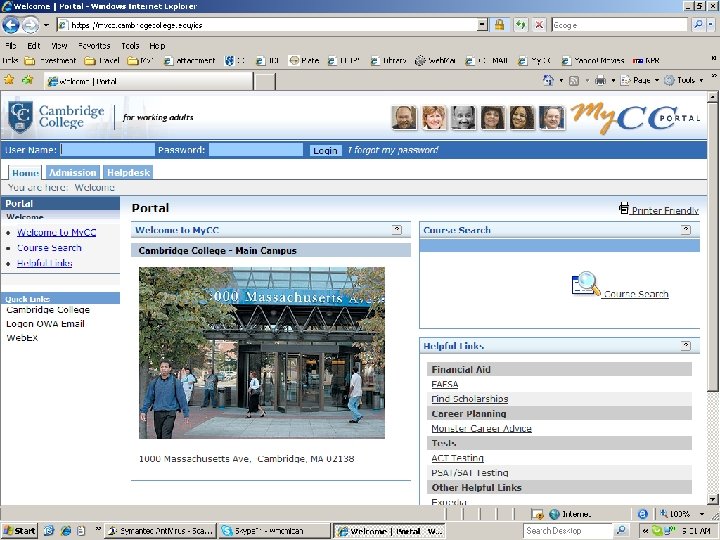Open the ACT Testing link
This screenshot has height=540, width=720.
[x=457, y=458]
